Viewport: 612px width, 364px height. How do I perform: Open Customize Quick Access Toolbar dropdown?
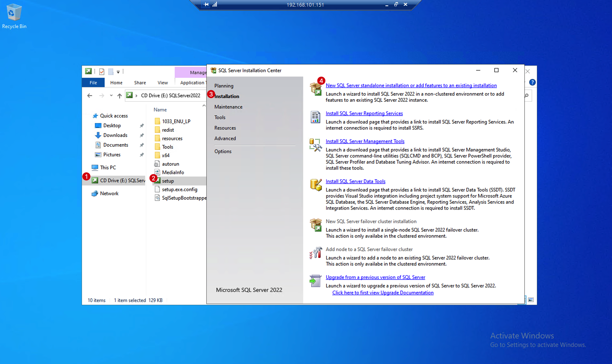[118, 72]
